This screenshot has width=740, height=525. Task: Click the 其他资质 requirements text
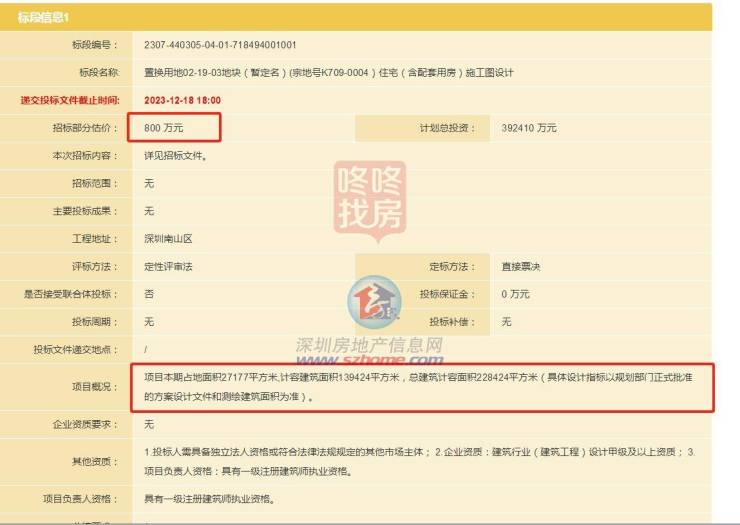pyautogui.click(x=420, y=461)
